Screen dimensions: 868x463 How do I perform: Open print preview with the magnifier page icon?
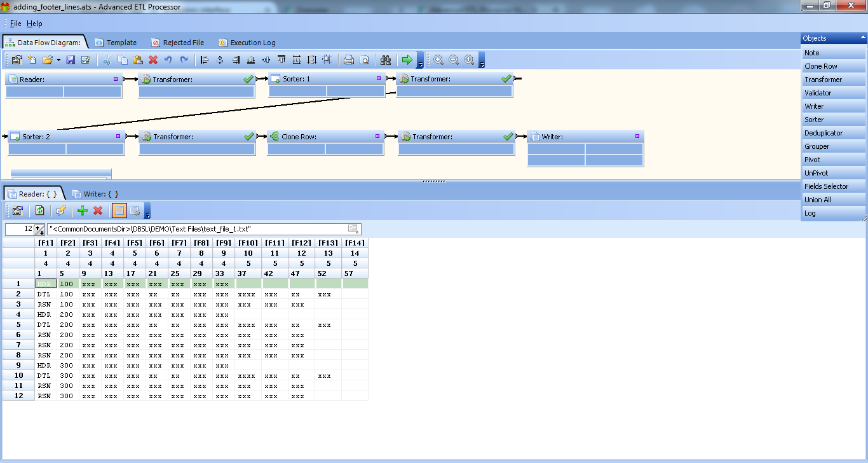364,60
